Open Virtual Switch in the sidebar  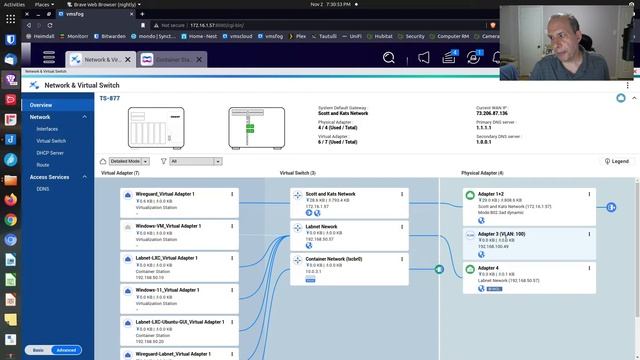click(51, 141)
